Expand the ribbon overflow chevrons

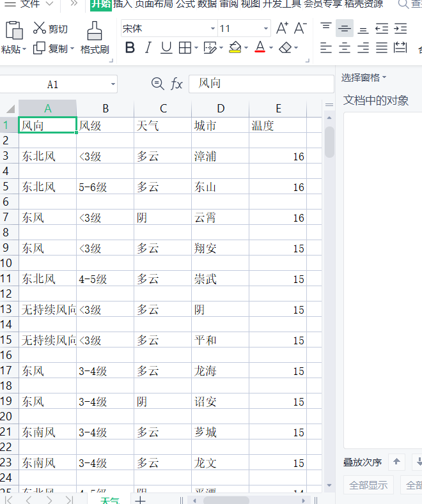click(74, 4)
